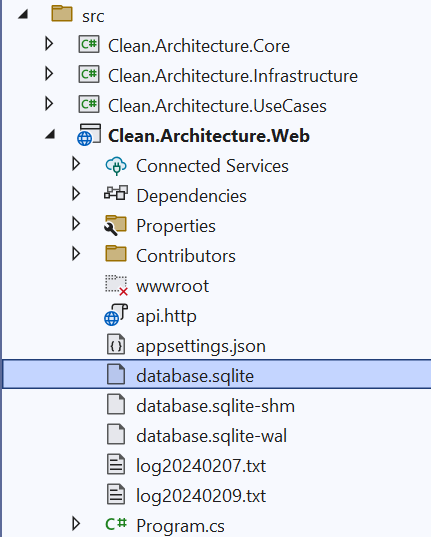Image resolution: width=431 pixels, height=537 pixels.
Task: Click the C# project icon for Clean.Architecture.Core
Action: point(89,44)
